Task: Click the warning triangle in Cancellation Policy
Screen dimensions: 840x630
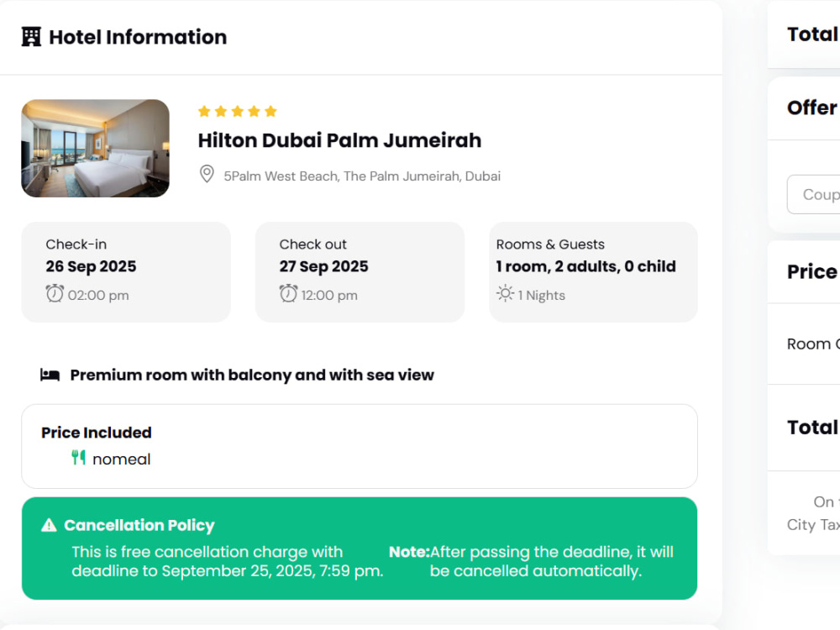Action: coord(49,525)
